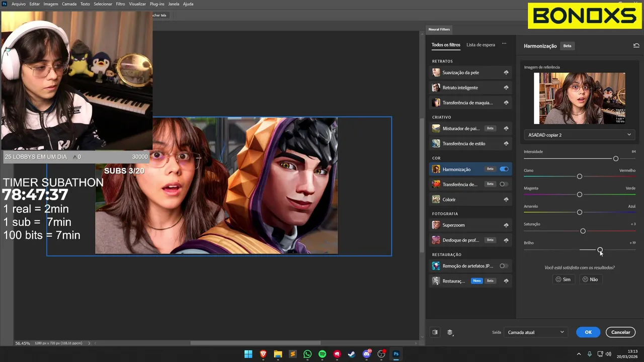Download the Transferência de estilo filter
This screenshot has height=362, width=644.
click(506, 143)
